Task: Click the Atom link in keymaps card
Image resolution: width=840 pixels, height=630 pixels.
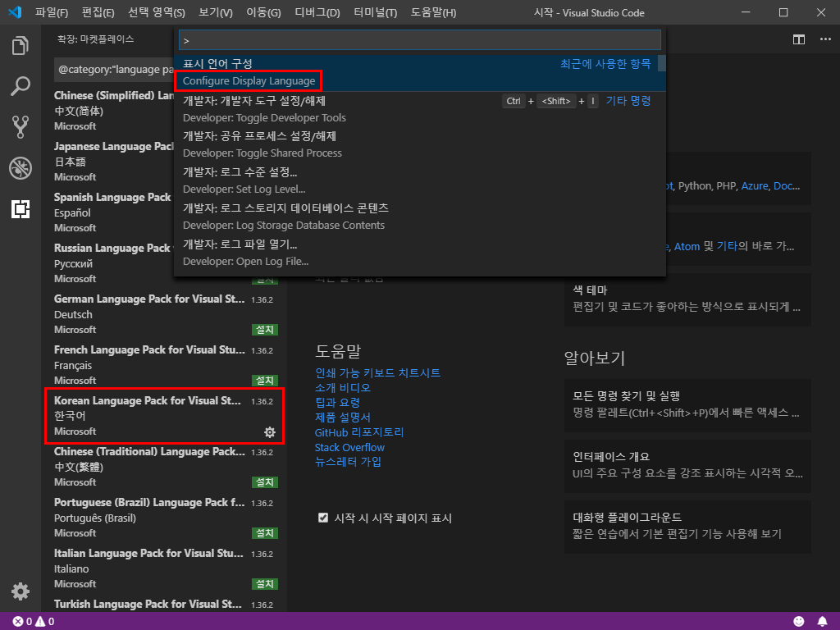Action: 687,246
